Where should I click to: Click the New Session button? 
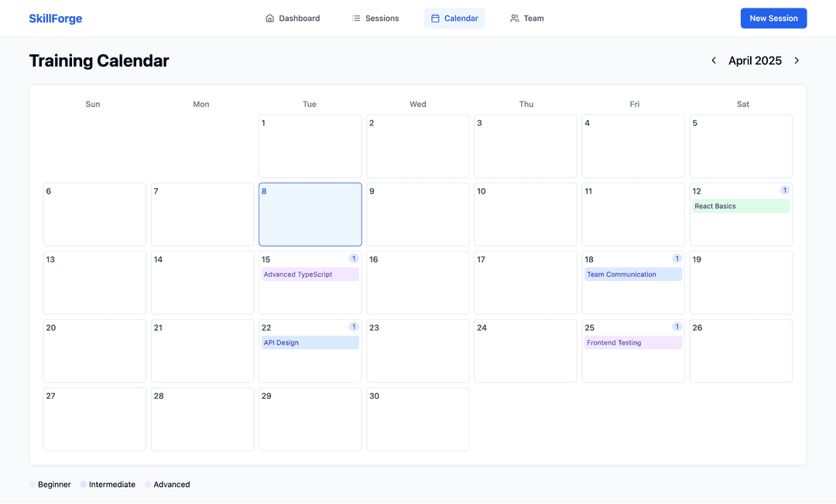coord(773,17)
